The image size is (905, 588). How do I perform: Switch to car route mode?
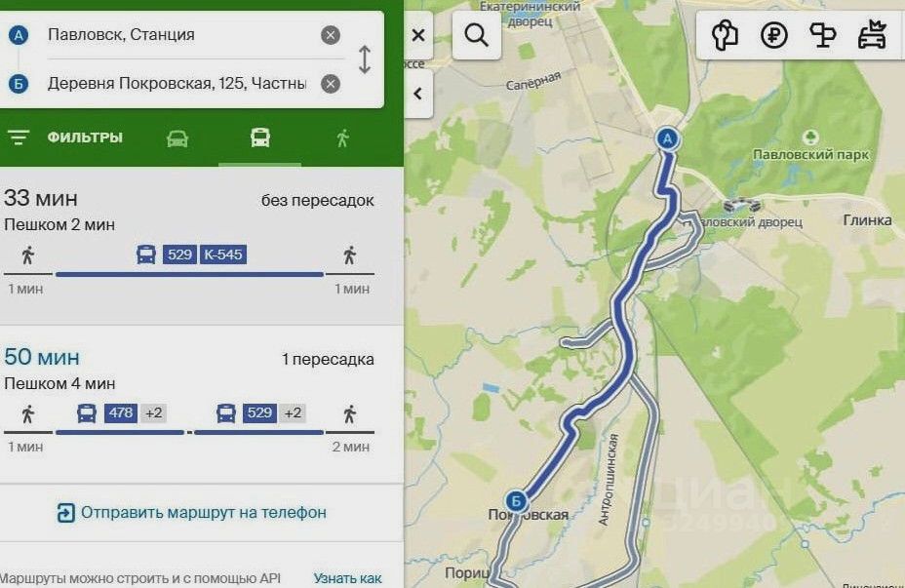coord(177,138)
